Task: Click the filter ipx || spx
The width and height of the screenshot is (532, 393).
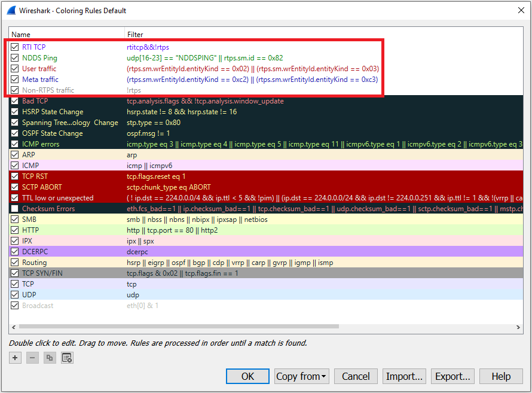Action: click(140, 241)
